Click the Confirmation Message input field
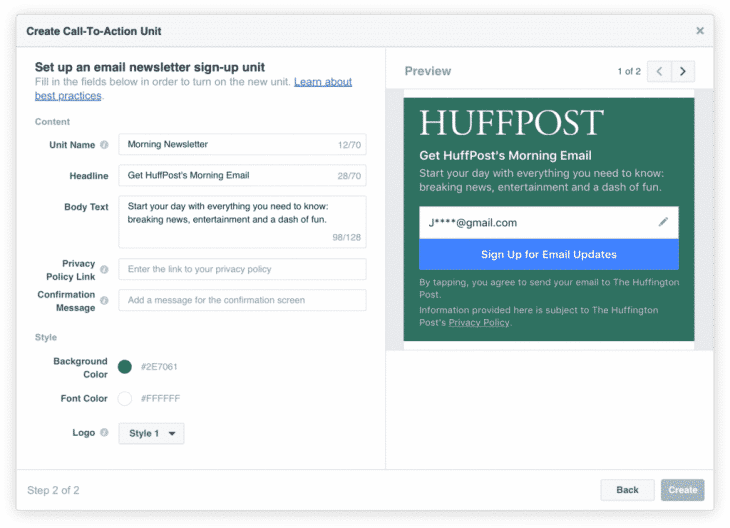This screenshot has width=730, height=528. coord(242,300)
